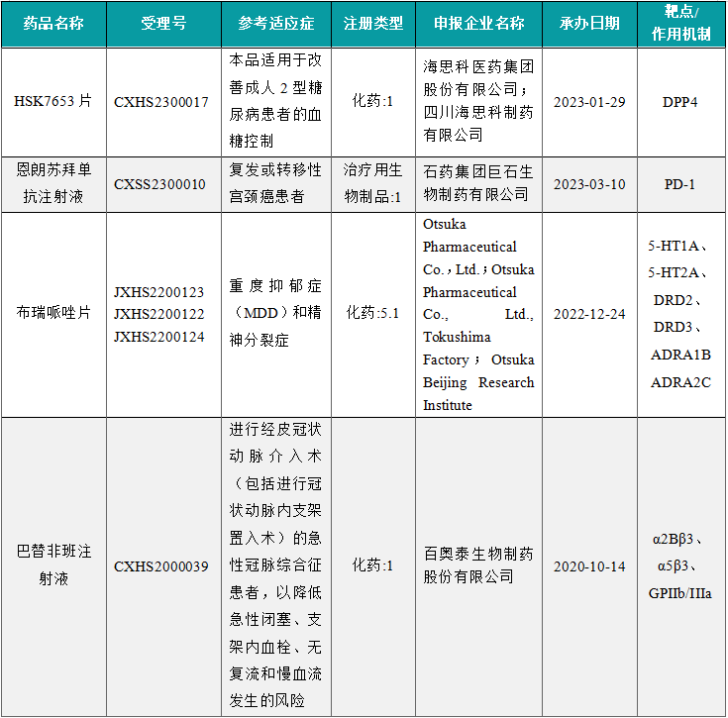Select the HSK7653 片 drug name cell

(x=53, y=102)
